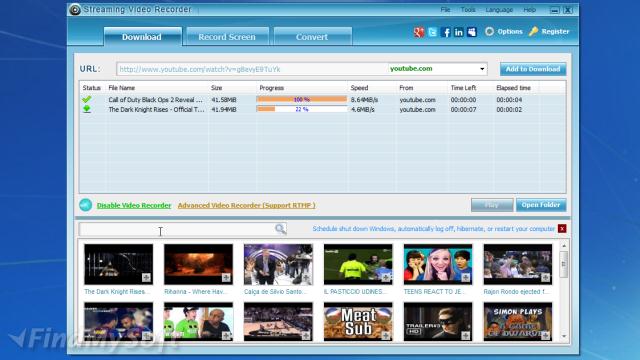Click plus icon on Rihanna video thumbnail
Image resolution: width=640 pixels, height=360 pixels.
click(226, 278)
